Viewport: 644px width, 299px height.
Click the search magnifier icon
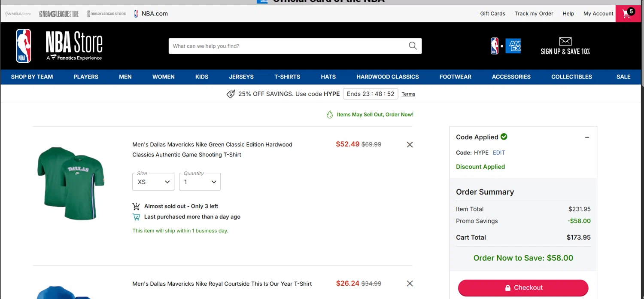point(413,46)
